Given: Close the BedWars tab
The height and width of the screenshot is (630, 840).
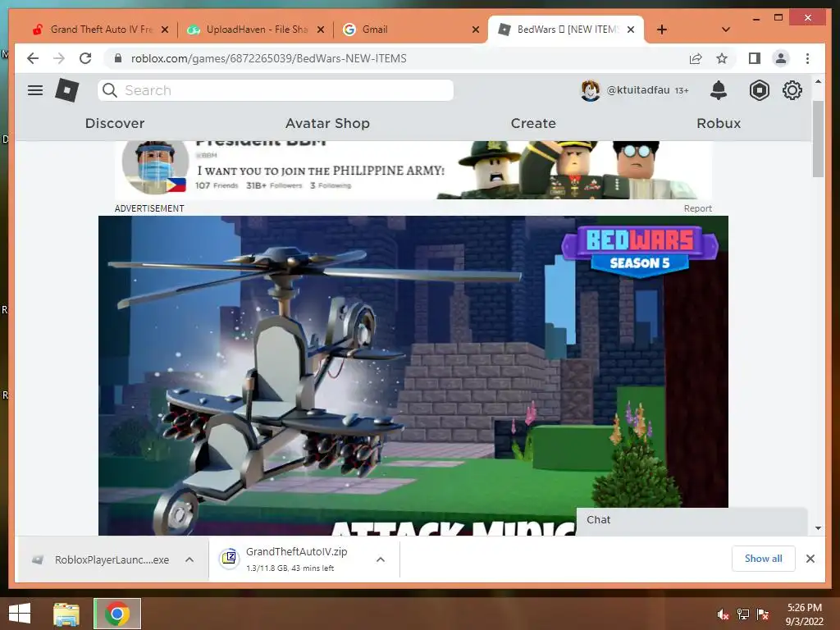Looking at the screenshot, I should [631, 30].
